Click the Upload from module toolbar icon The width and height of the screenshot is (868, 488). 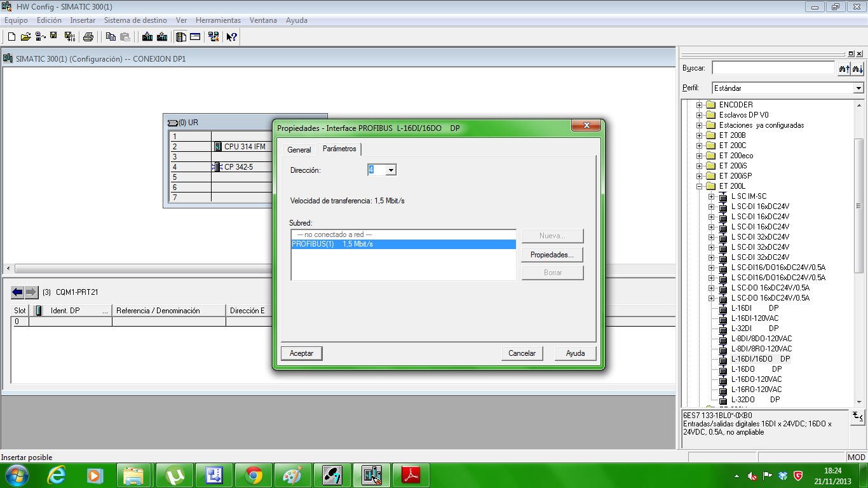tap(162, 37)
